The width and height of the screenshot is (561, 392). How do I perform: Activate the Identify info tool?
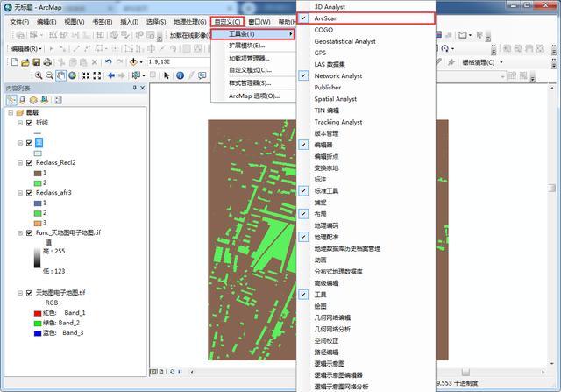tap(181, 75)
